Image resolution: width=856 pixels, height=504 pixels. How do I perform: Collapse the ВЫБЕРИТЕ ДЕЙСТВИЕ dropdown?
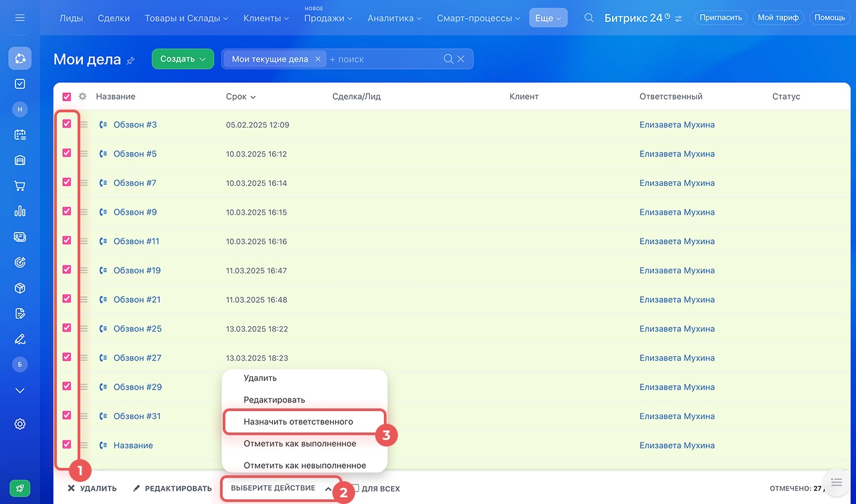tap(281, 489)
